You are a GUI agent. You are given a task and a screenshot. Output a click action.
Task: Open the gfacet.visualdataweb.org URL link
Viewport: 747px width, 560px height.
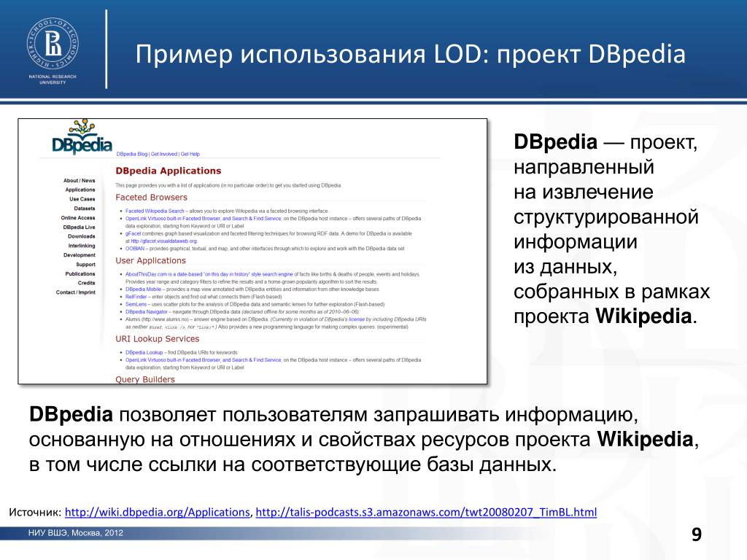(x=163, y=241)
